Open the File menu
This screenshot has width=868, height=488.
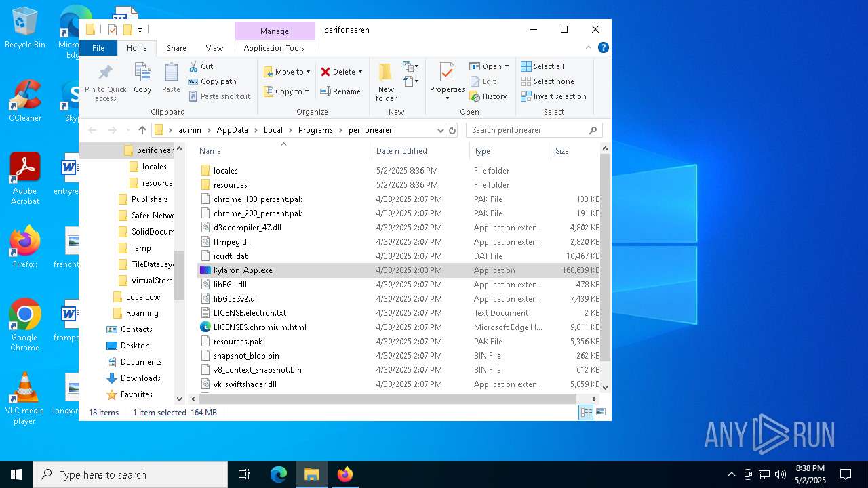coord(98,48)
